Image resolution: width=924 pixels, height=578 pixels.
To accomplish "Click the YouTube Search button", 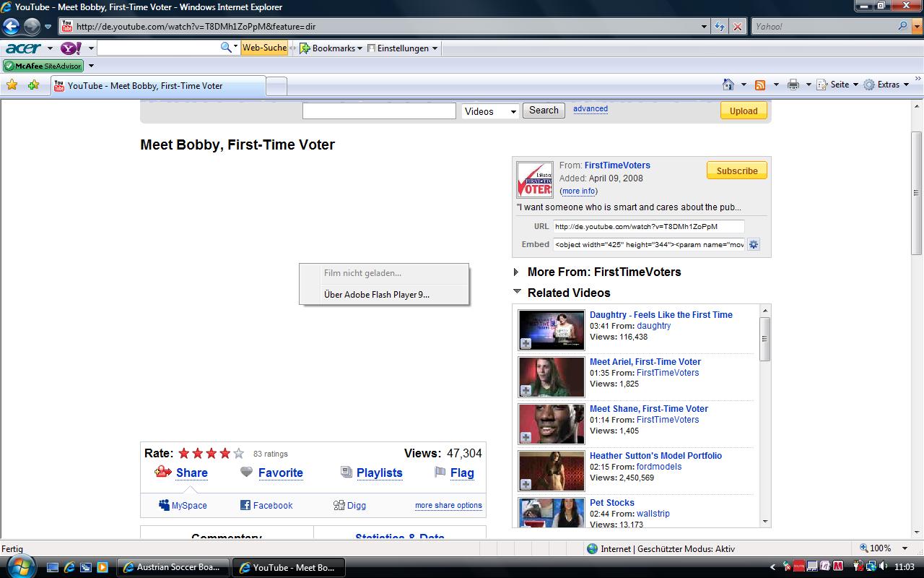I will (x=544, y=111).
